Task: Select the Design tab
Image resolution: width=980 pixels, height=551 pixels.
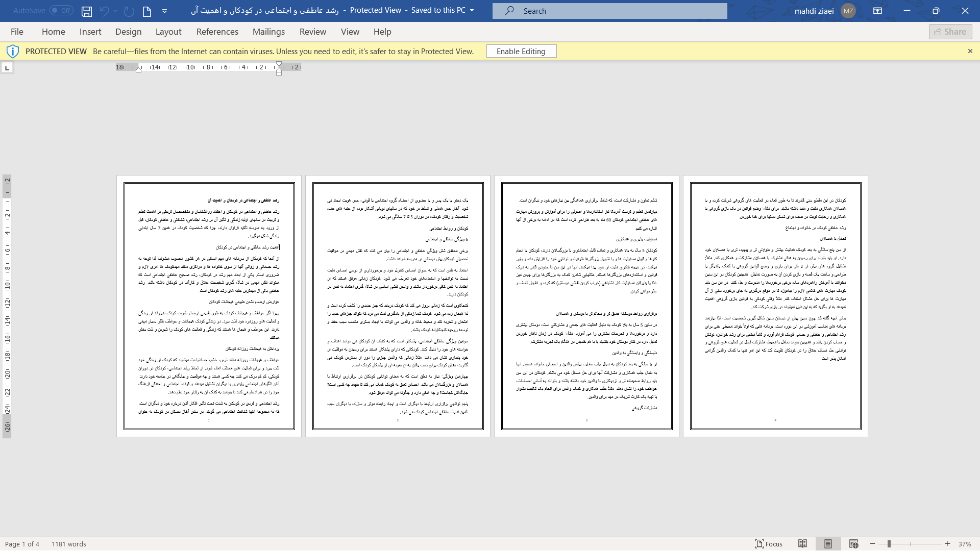Action: click(129, 32)
